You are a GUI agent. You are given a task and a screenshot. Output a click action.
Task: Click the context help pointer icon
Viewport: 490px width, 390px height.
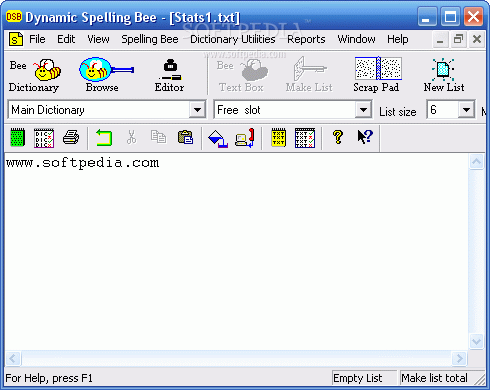365,137
